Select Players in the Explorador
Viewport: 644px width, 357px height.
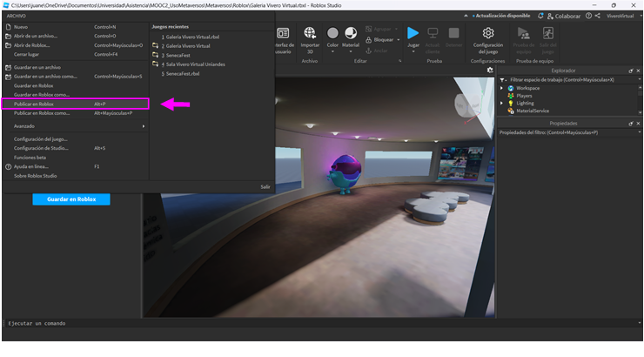click(524, 96)
